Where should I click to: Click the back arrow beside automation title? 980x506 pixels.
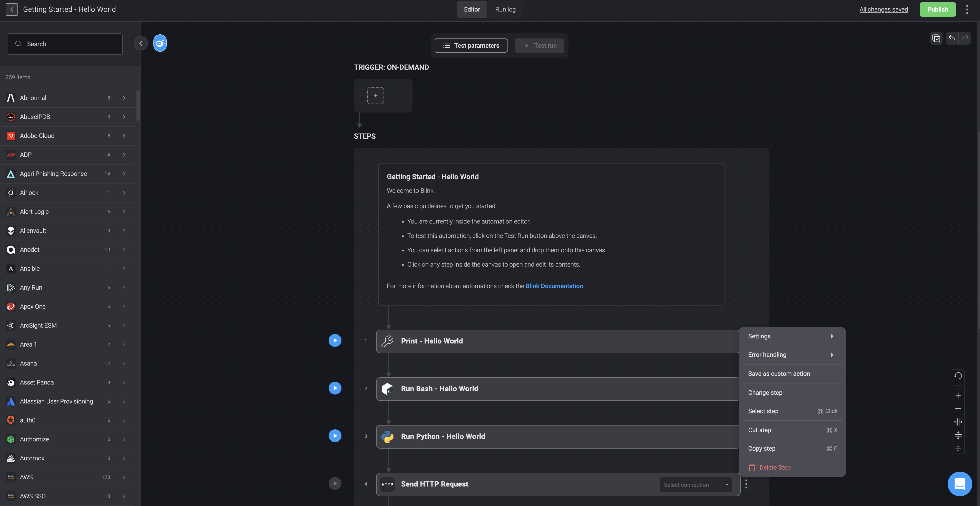(x=12, y=9)
